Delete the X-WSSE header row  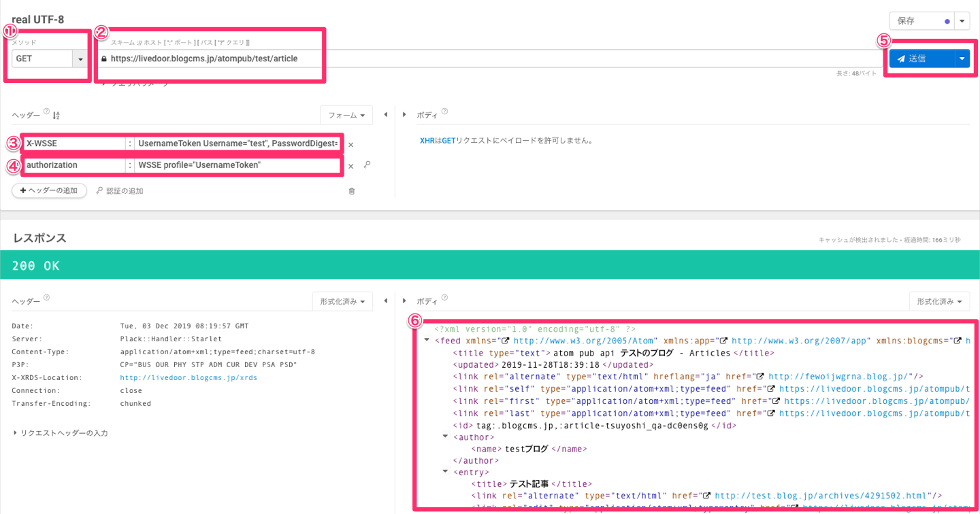pos(351,144)
